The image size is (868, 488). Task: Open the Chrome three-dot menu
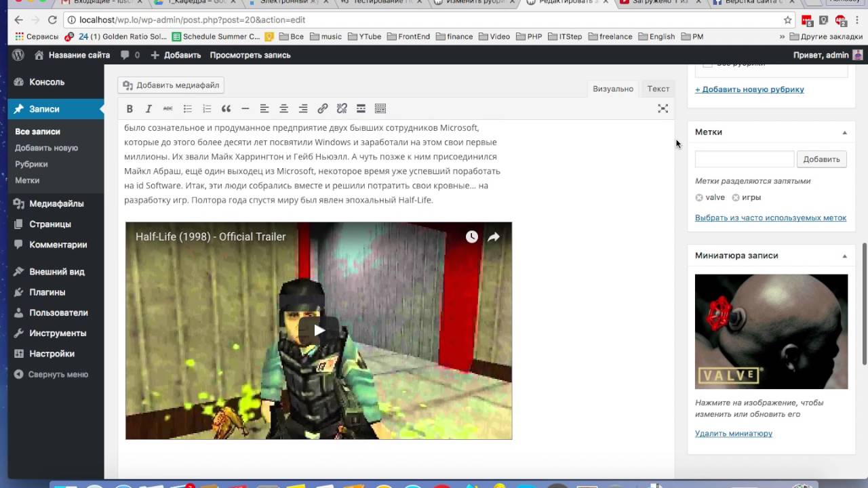click(x=859, y=20)
